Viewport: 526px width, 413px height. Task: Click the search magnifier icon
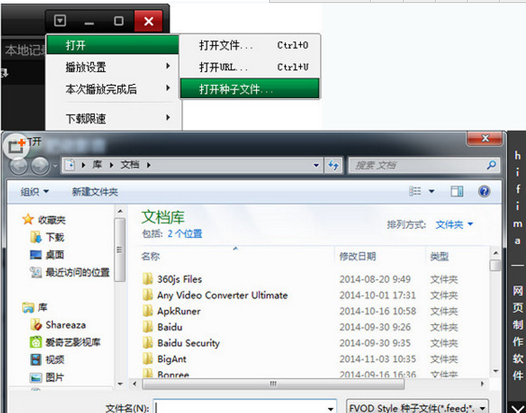tap(491, 165)
